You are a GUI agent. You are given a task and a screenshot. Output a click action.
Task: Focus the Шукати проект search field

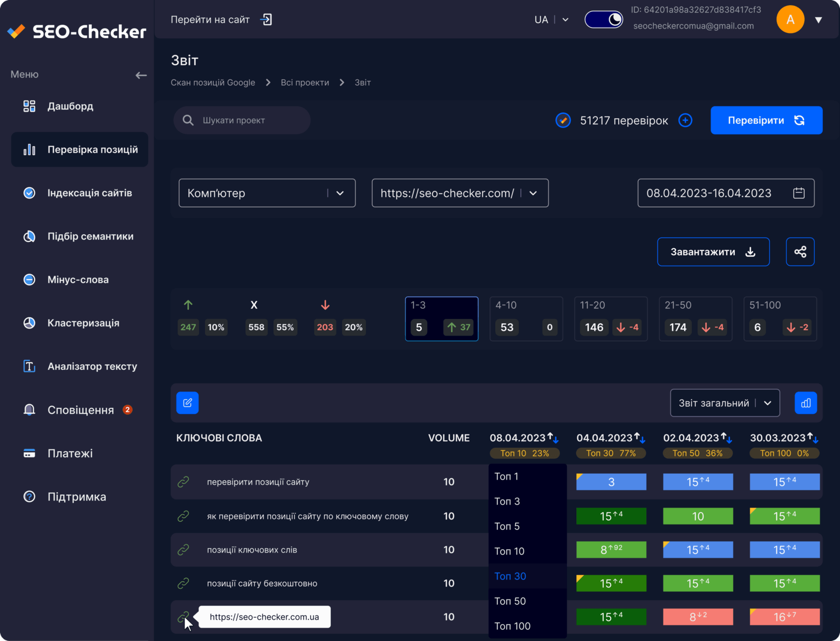pyautogui.click(x=242, y=120)
